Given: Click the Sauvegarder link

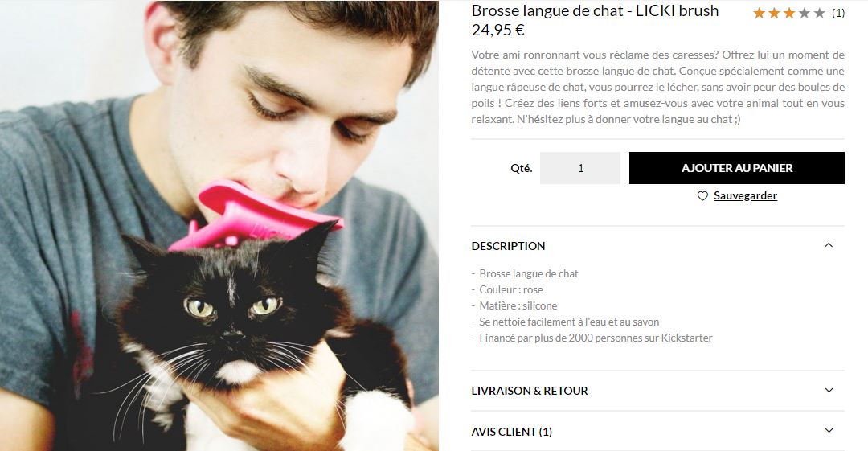Looking at the screenshot, I should point(745,195).
